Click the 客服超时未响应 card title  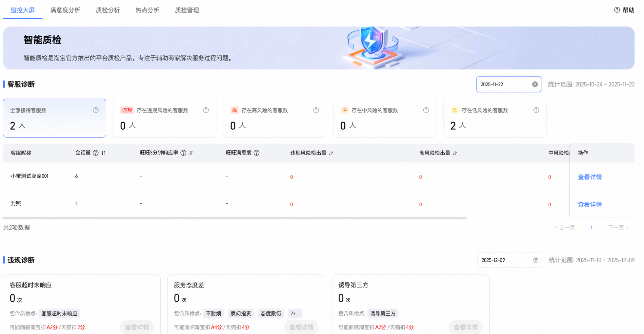(31, 285)
